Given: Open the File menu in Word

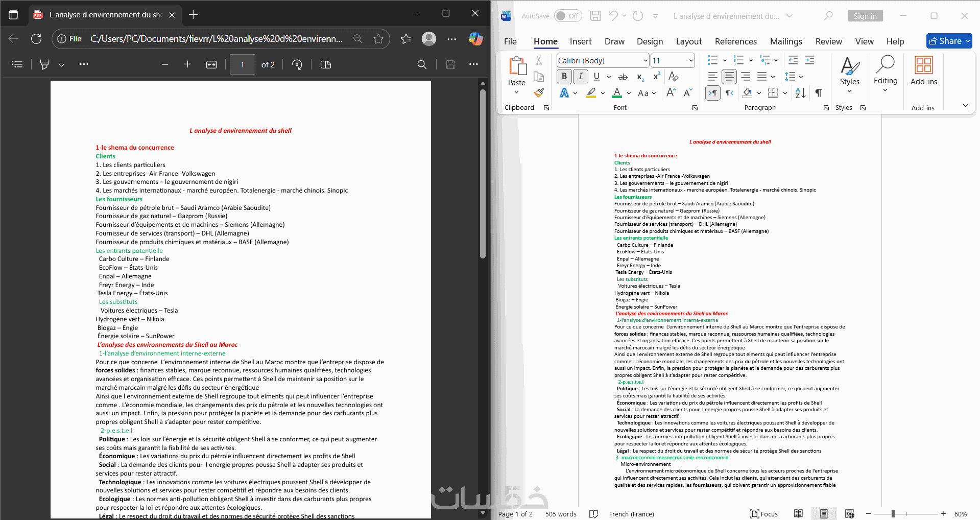Looking at the screenshot, I should [x=510, y=41].
